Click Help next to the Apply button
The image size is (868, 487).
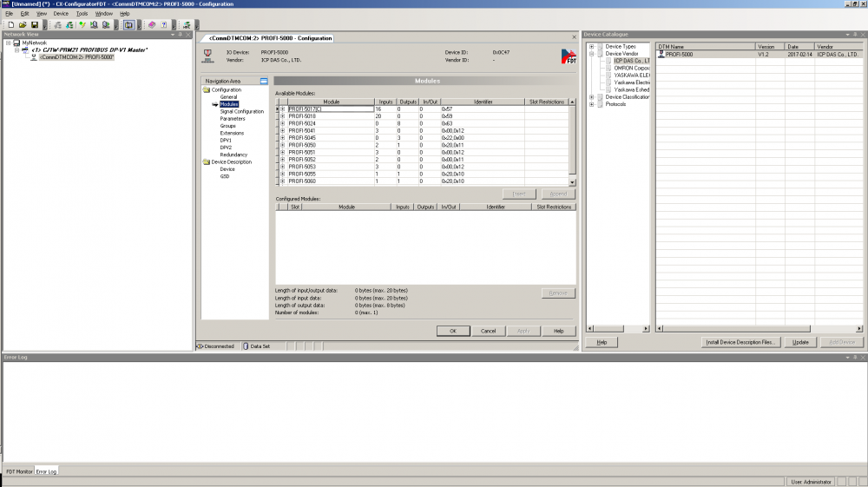tap(558, 331)
